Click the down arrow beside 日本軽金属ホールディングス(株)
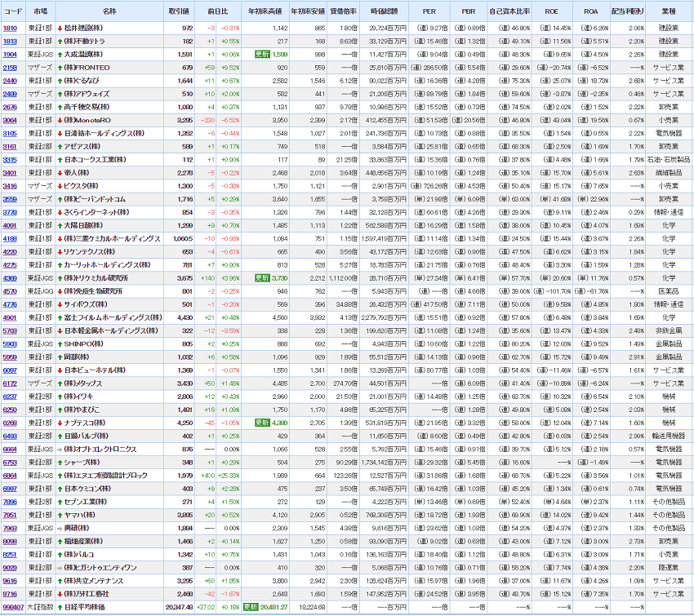Viewport: 694px width, 616px height. 60,330
